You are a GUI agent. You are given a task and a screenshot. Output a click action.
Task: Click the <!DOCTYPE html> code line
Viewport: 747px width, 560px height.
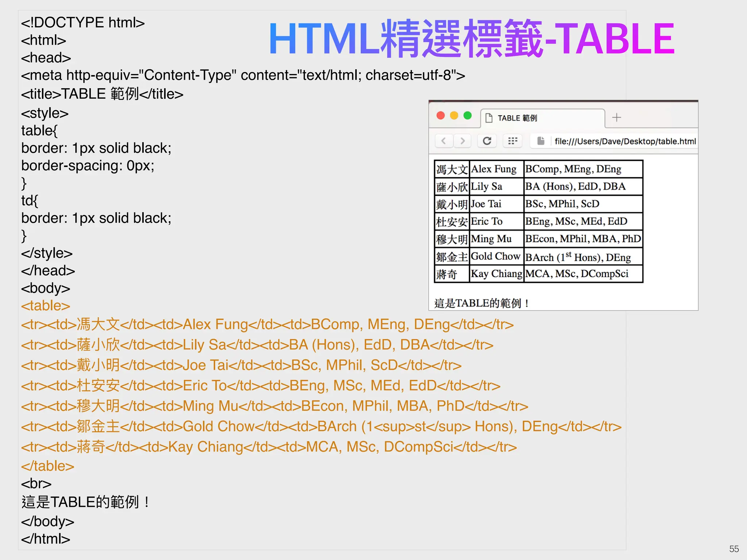[83, 23]
